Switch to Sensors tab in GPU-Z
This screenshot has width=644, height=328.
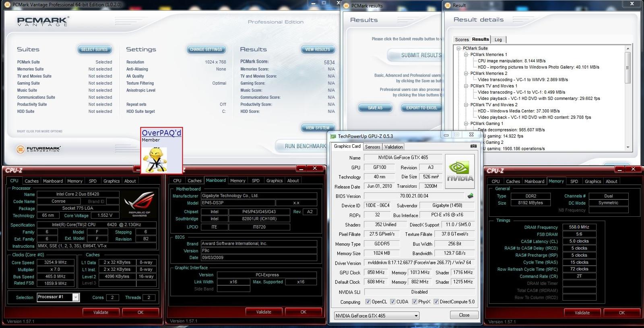coord(372,147)
